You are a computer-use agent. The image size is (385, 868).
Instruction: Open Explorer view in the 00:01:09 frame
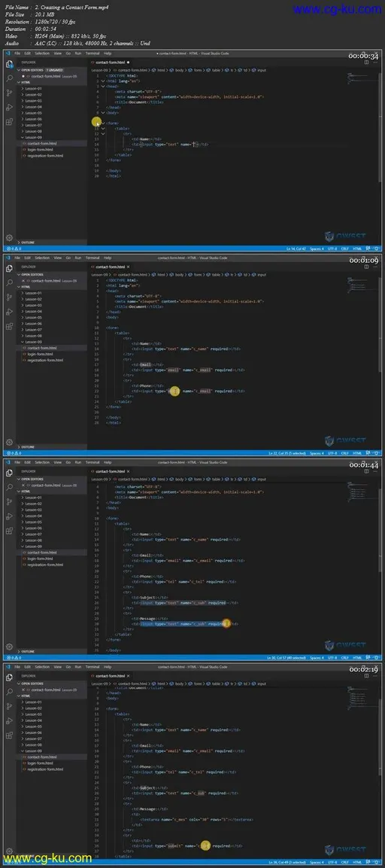pyautogui.click(x=9, y=268)
